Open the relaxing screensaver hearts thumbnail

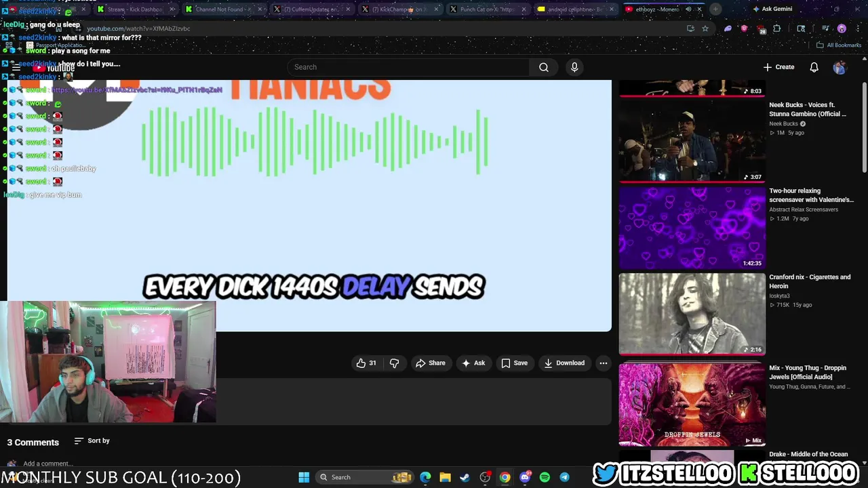(x=692, y=228)
